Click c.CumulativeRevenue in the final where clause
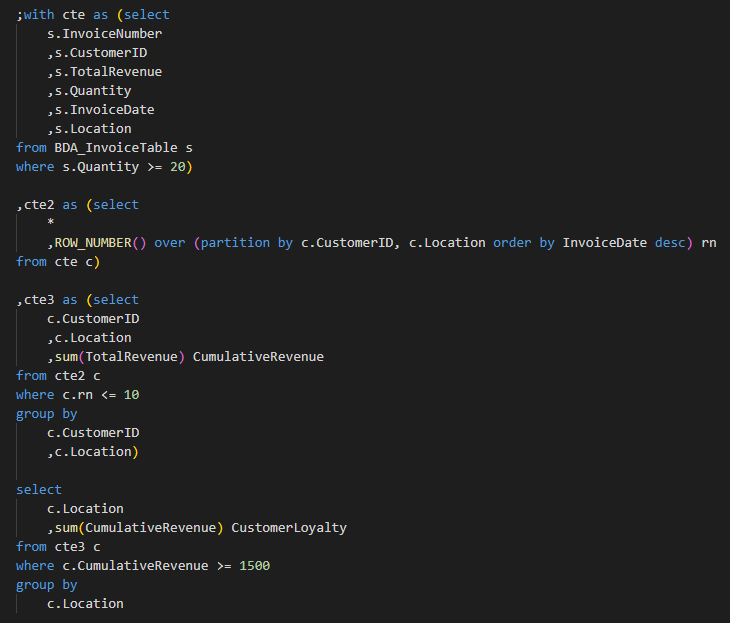This screenshot has height=623, width=730. click(135, 566)
